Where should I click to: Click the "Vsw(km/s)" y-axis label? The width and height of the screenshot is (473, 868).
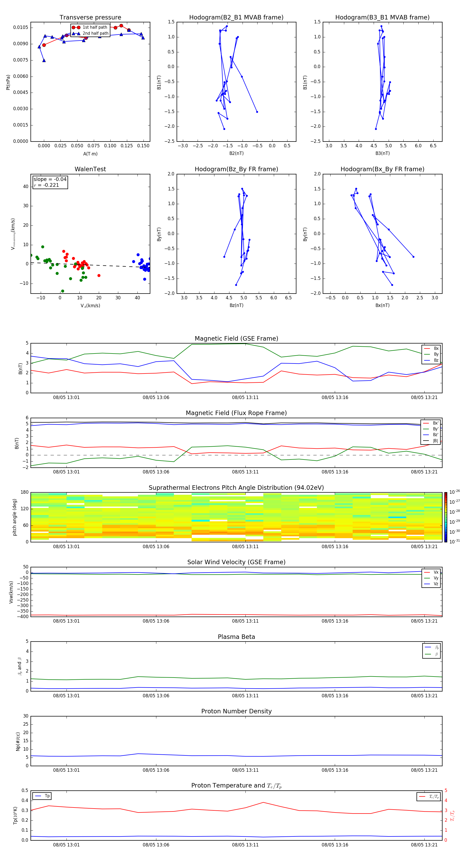point(11,592)
